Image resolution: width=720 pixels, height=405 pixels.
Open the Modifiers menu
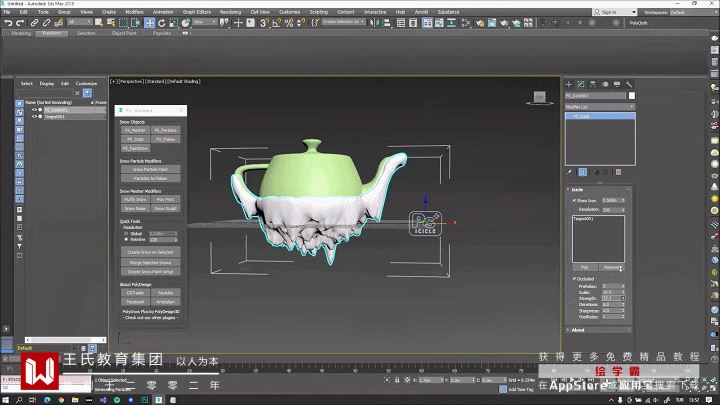pyautogui.click(x=134, y=12)
